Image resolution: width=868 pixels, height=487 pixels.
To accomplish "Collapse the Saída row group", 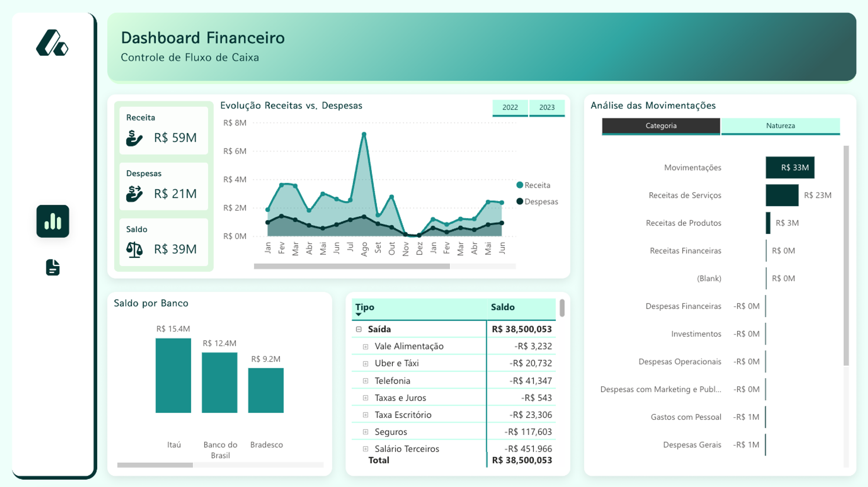I will point(359,329).
